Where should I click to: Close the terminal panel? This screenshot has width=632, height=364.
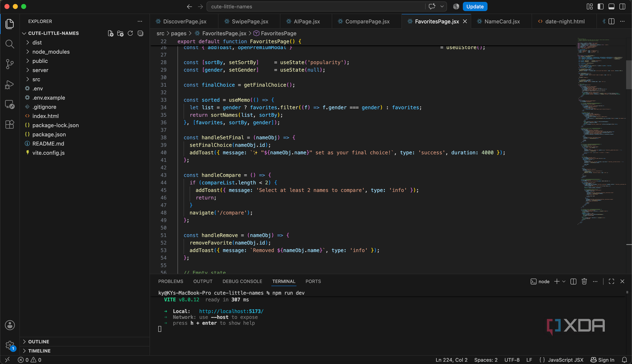[x=623, y=281]
